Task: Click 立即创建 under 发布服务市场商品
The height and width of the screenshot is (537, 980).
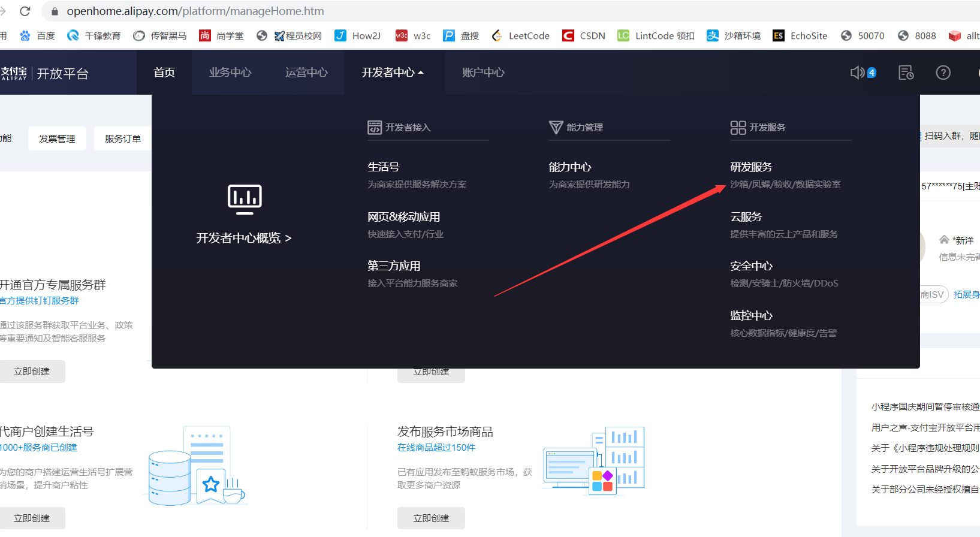Action: [431, 518]
